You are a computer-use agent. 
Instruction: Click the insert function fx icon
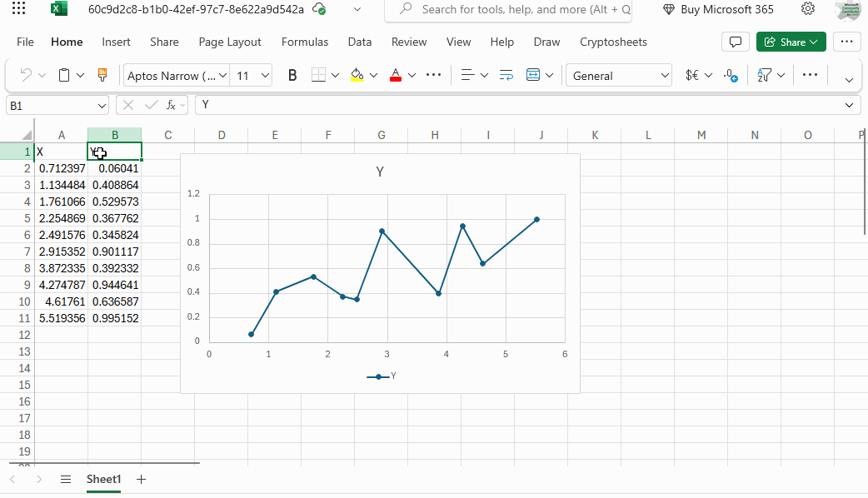(171, 105)
